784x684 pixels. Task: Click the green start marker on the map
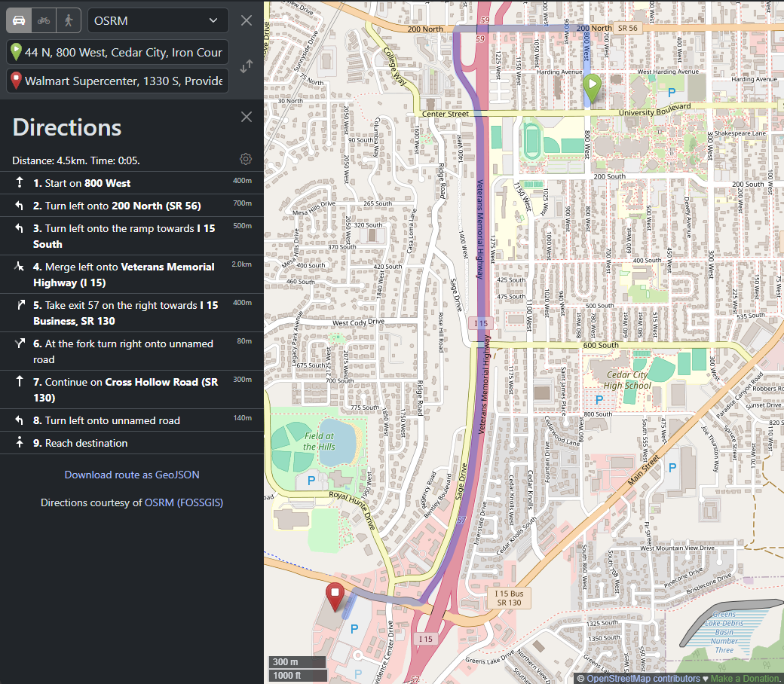click(593, 85)
